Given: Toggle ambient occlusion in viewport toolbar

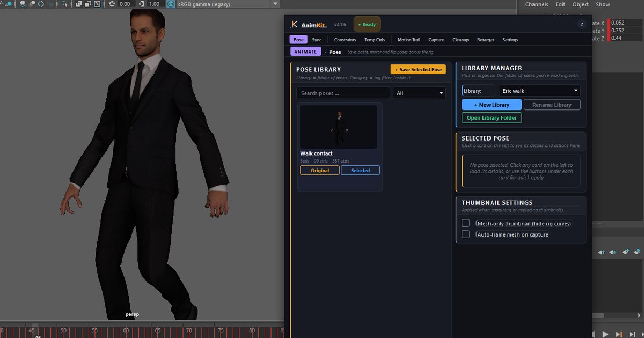Looking at the screenshot, I should coord(23,4).
